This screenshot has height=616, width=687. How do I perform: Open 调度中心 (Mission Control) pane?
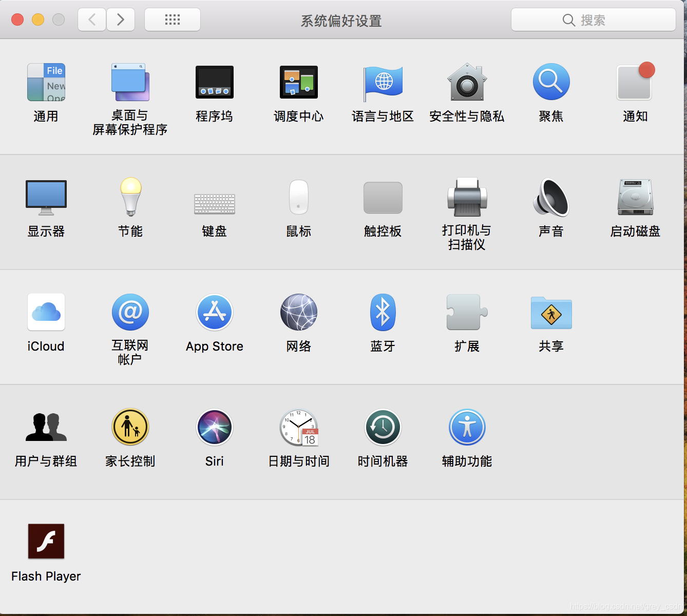(299, 82)
